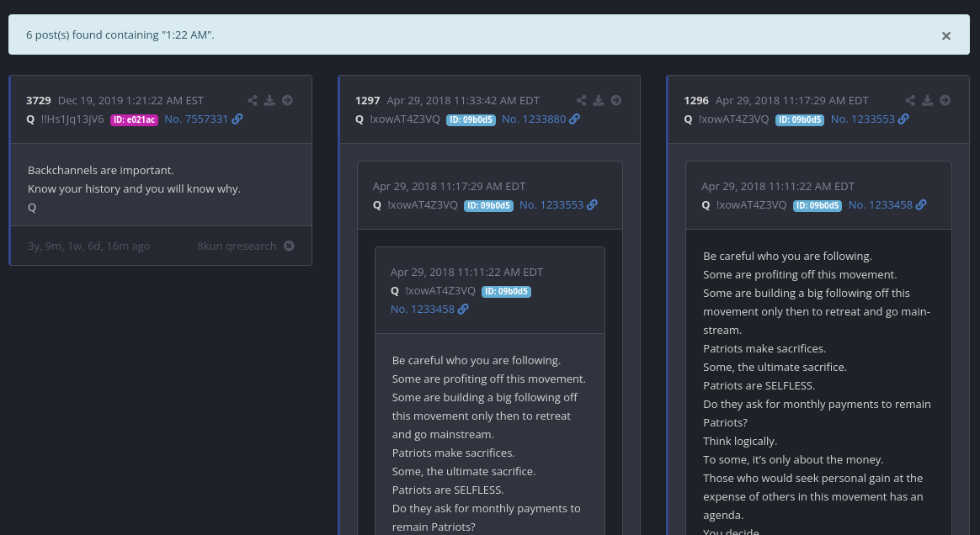Click chain icon beside No. 1233458 inside post 1297
Viewport: 980px width, 535px height.
point(463,309)
